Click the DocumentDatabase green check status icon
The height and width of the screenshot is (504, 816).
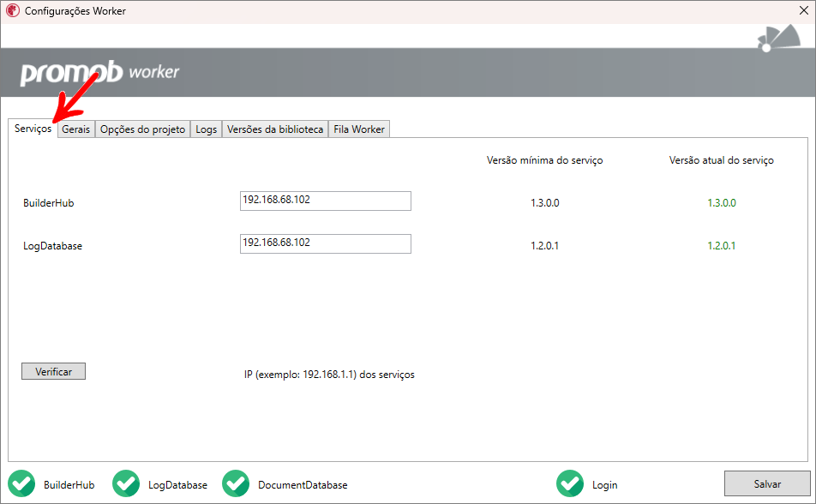(236, 483)
